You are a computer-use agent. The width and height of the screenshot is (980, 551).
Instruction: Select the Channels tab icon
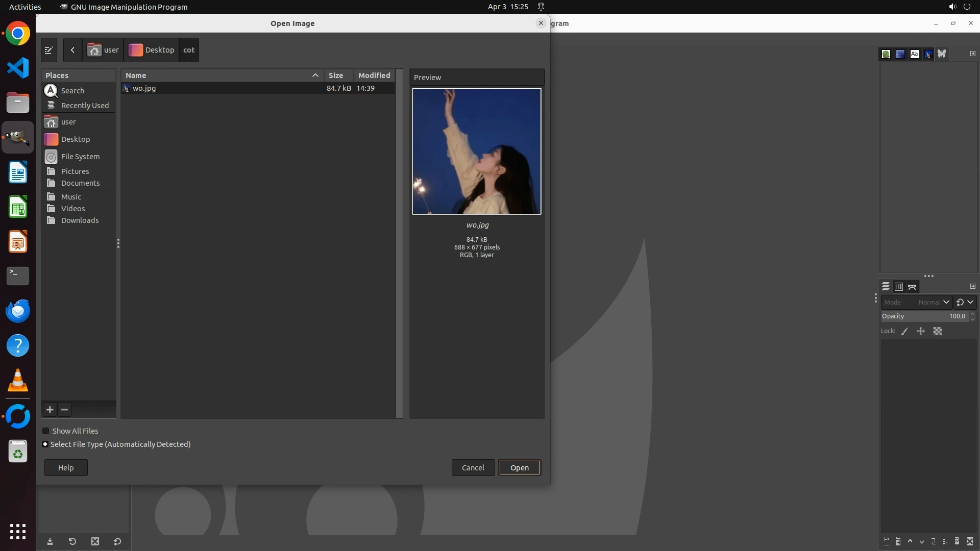point(899,287)
